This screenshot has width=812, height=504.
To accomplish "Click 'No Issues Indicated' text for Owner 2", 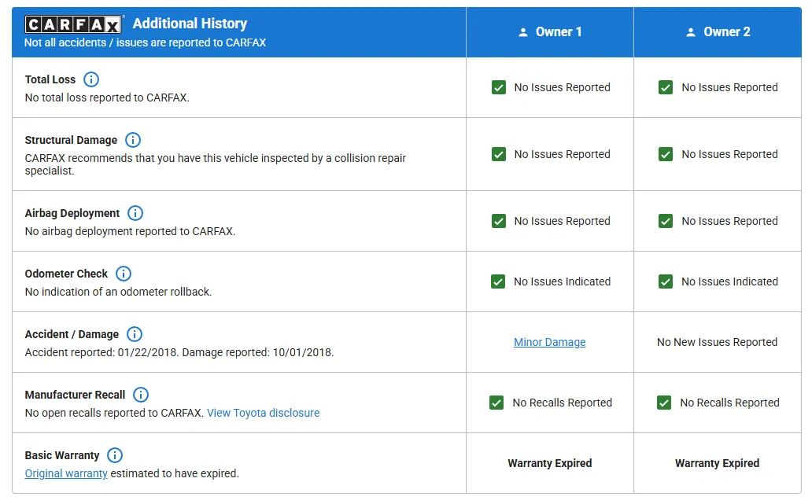I will [729, 281].
